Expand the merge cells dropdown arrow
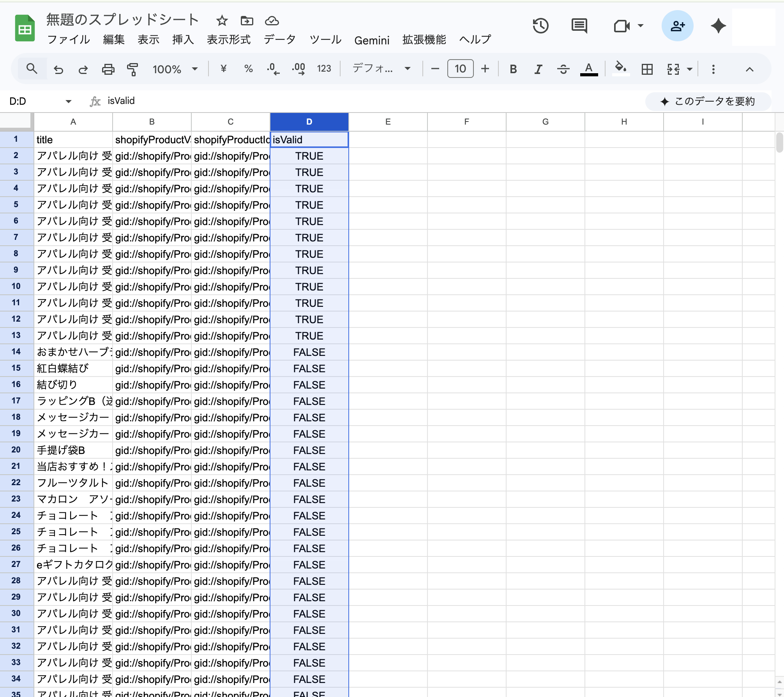 point(690,69)
